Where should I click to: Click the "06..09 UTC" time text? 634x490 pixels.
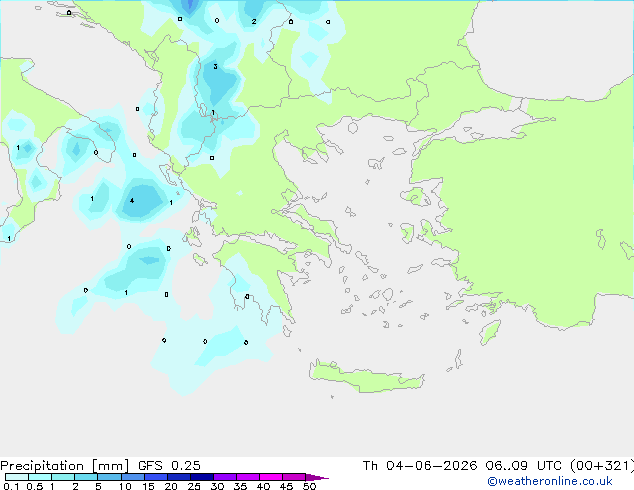click(x=523, y=466)
